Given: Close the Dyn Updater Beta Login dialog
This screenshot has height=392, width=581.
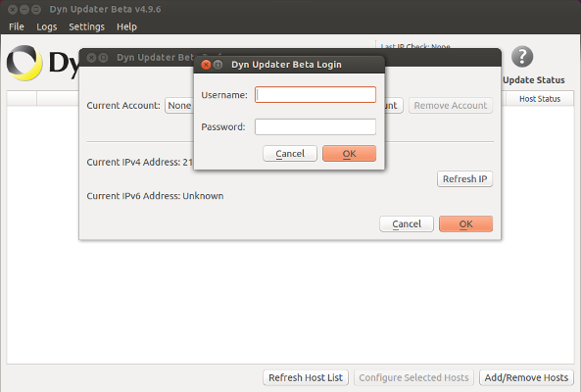Looking at the screenshot, I should coord(206,65).
